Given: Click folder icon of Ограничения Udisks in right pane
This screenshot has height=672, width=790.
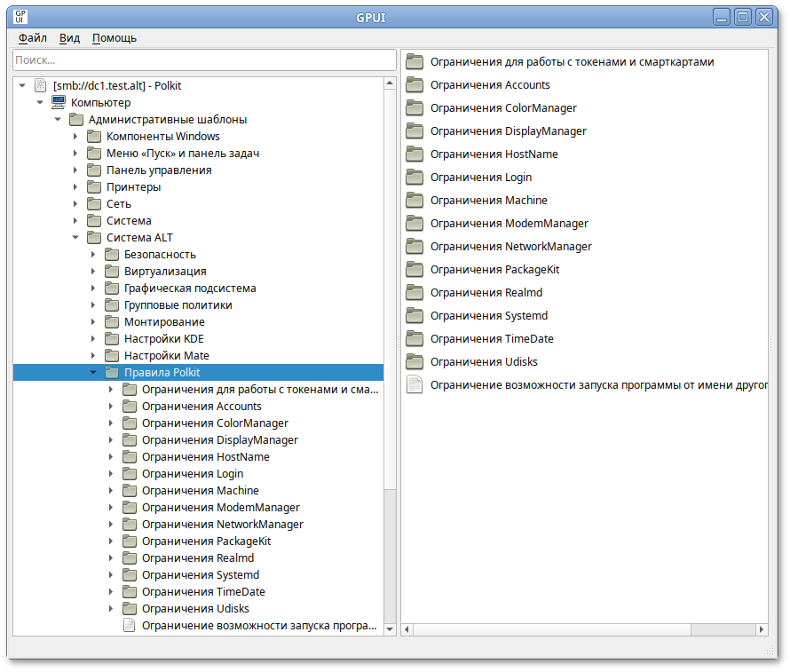Looking at the screenshot, I should coord(415,362).
